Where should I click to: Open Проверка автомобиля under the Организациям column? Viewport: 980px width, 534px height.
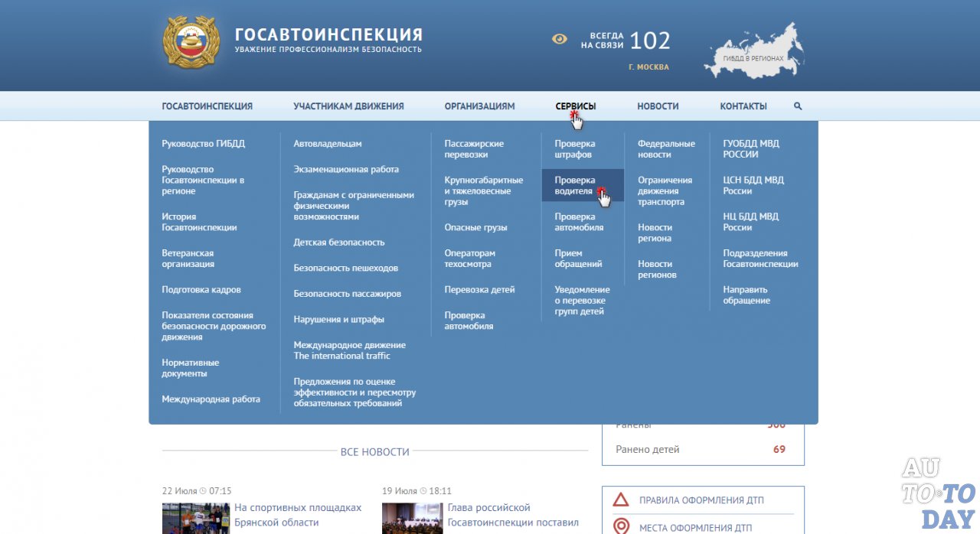pyautogui.click(x=469, y=321)
